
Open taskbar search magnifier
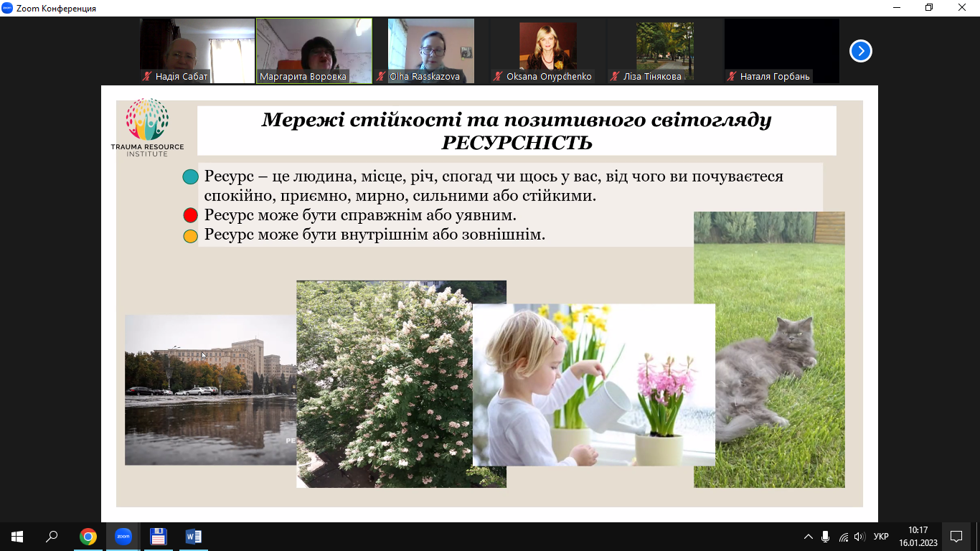tap(52, 537)
